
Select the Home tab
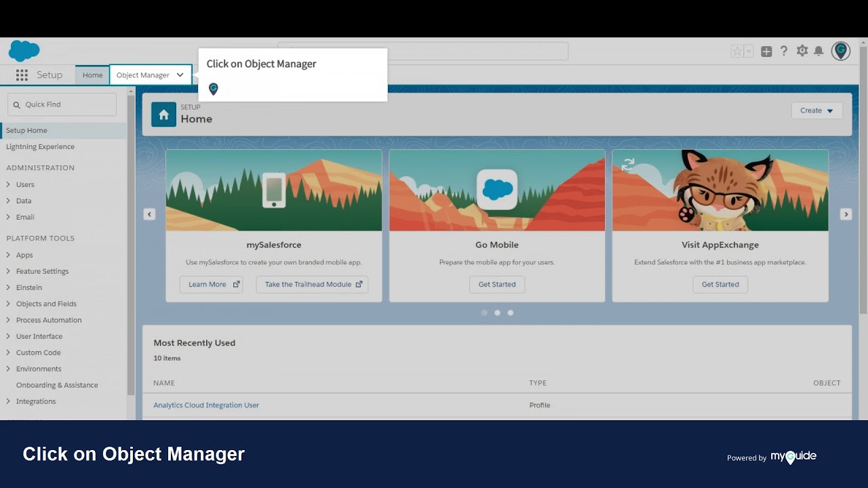pos(92,75)
